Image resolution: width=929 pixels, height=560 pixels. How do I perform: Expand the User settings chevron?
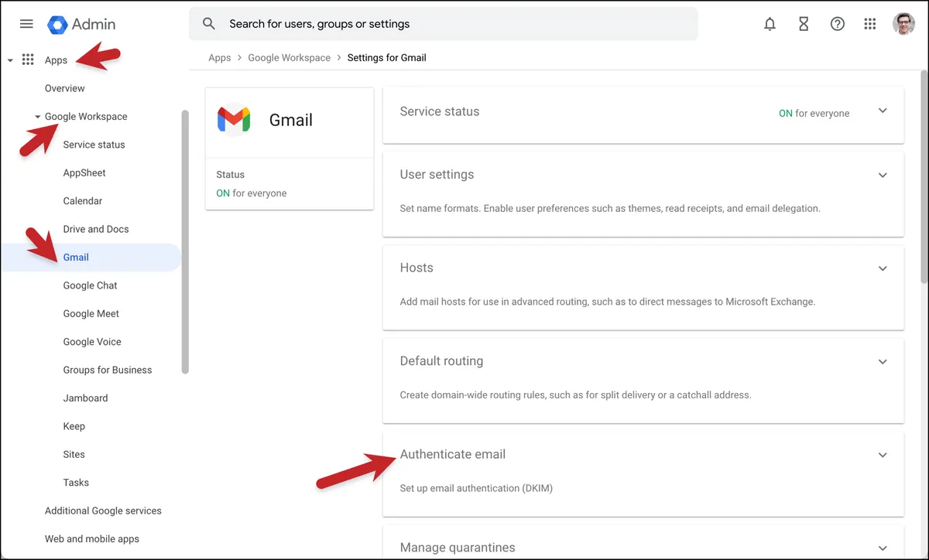tap(883, 176)
